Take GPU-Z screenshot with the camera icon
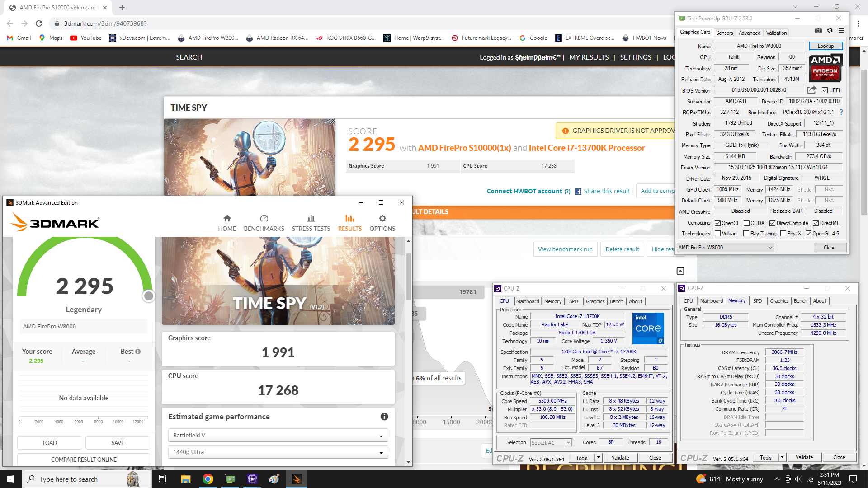 pos(818,31)
